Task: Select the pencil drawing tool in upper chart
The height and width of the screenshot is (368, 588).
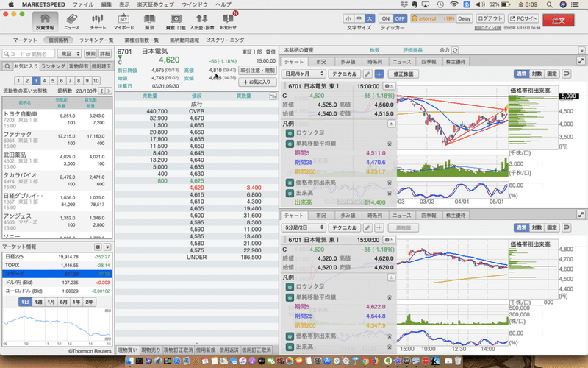Action: click(368, 74)
